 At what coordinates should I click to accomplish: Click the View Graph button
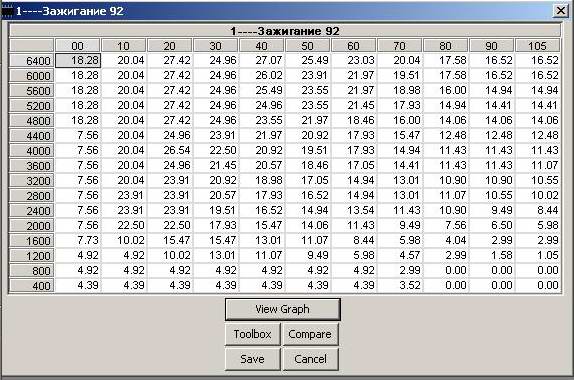point(283,309)
